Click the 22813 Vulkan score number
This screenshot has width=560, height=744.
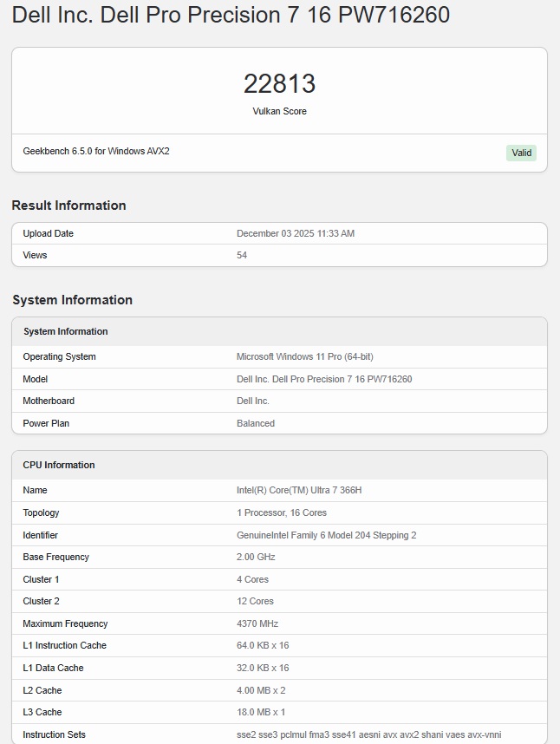[279, 83]
